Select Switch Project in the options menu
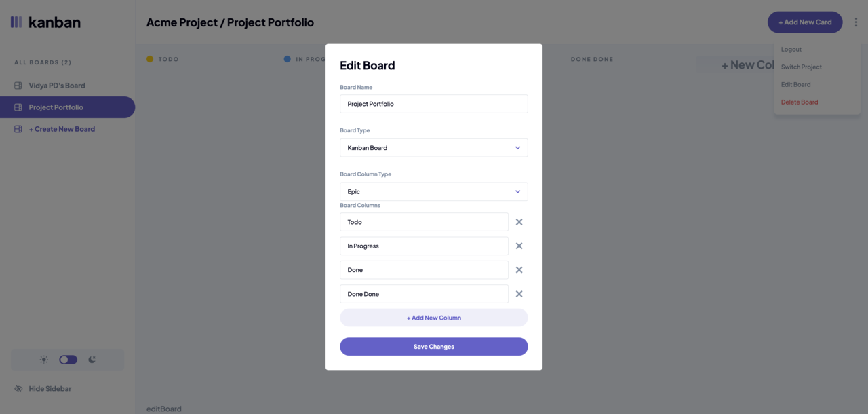 pos(802,67)
